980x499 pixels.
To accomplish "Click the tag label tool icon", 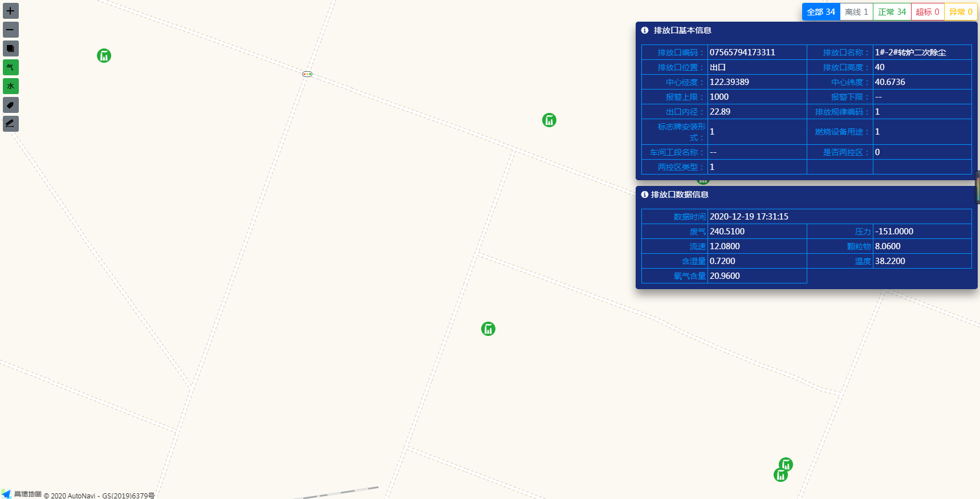I will [x=11, y=105].
